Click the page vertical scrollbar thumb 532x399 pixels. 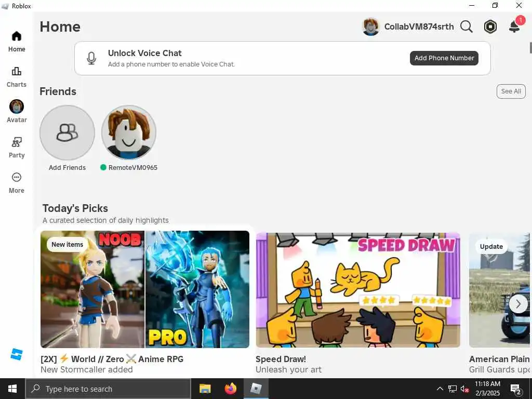[x=530, y=47]
